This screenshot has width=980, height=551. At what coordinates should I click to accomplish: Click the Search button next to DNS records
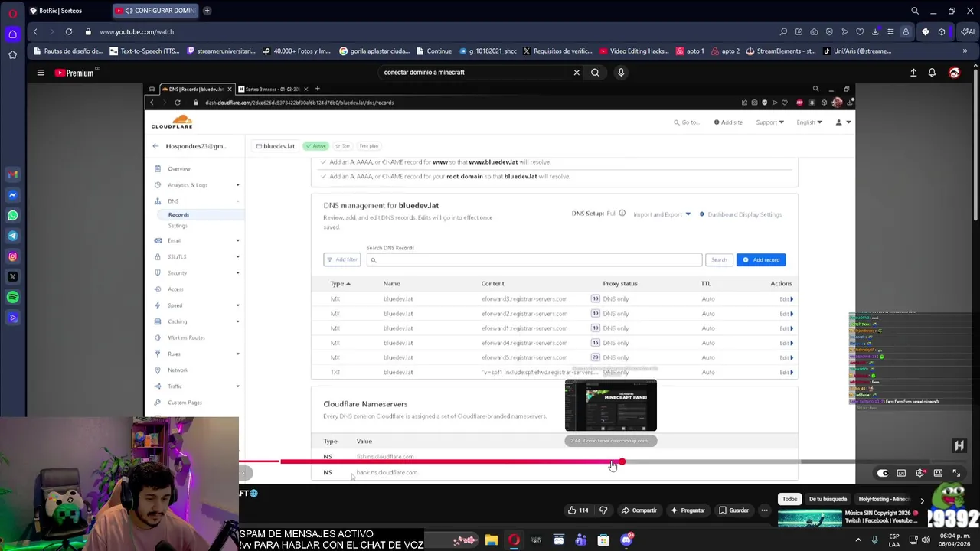(719, 260)
